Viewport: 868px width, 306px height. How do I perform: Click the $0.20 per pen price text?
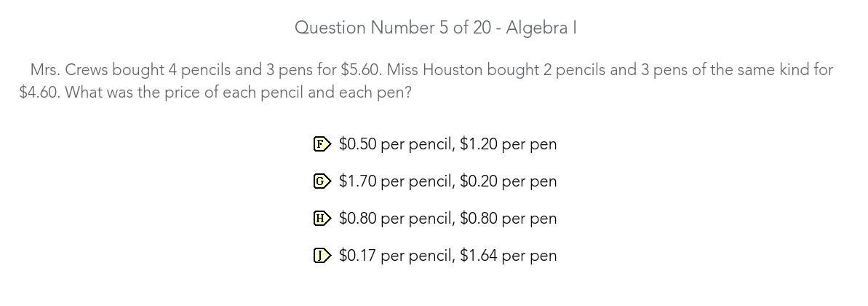508,181
